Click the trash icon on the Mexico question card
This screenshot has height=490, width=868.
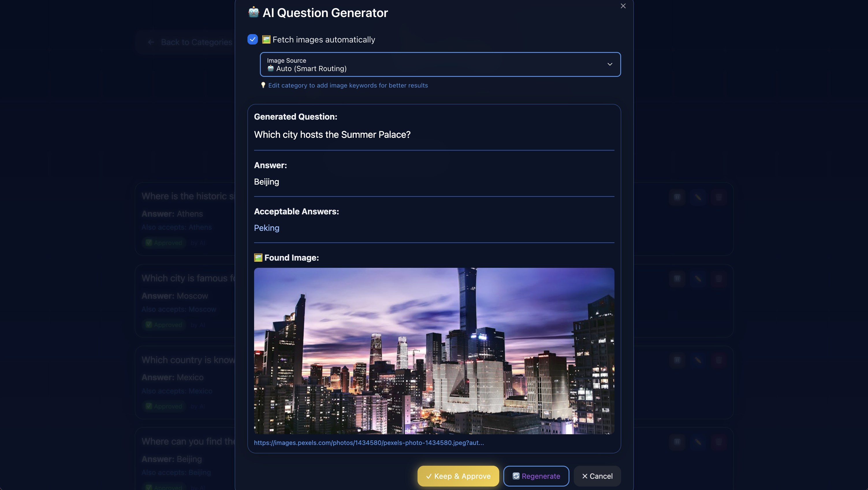coord(718,360)
